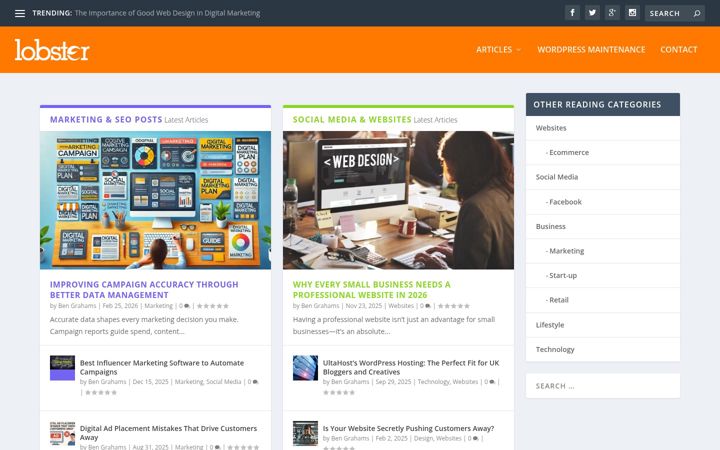Screen dimensions: 720x450
Task: Click thumbnail of Influencer Marketing Software post
Action: pyautogui.click(x=62, y=368)
